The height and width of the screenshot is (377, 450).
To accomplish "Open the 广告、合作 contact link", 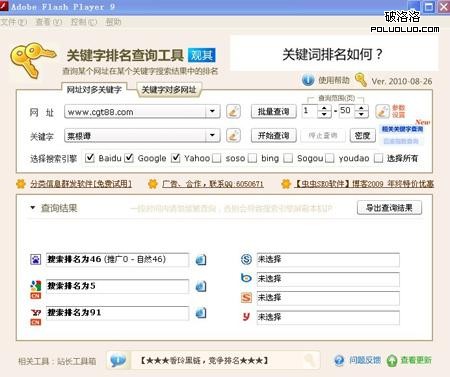I will pos(213,184).
